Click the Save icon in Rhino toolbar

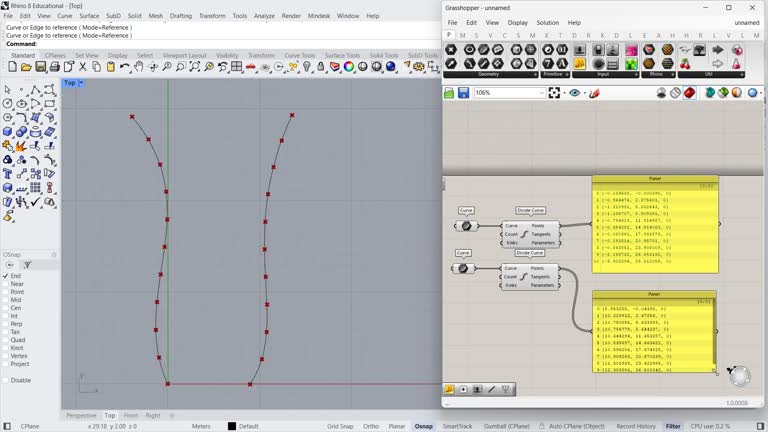[40, 67]
